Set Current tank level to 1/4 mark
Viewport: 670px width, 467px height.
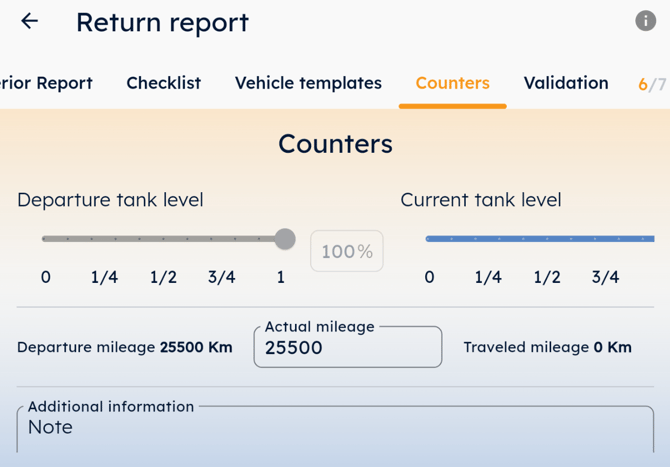click(488, 239)
